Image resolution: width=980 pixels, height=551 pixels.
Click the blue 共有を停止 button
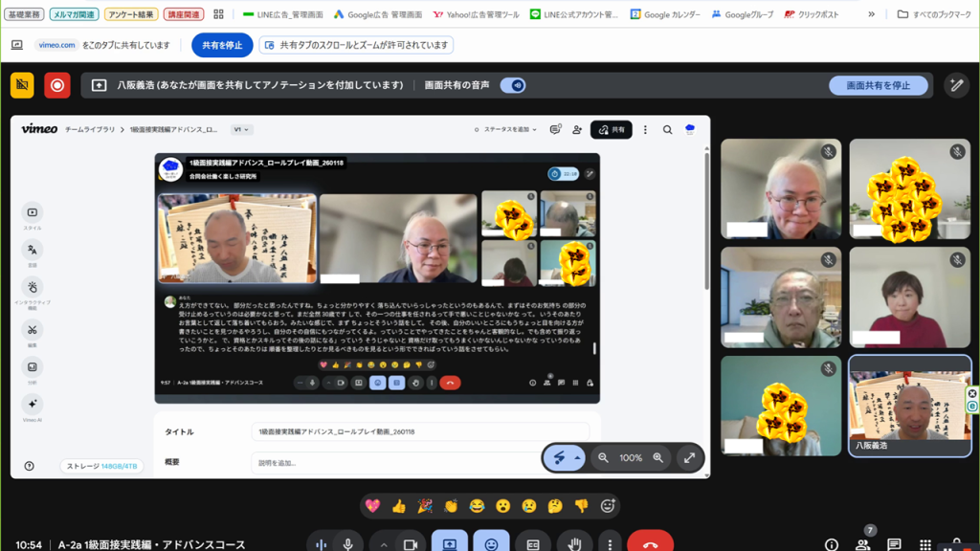[x=222, y=45]
